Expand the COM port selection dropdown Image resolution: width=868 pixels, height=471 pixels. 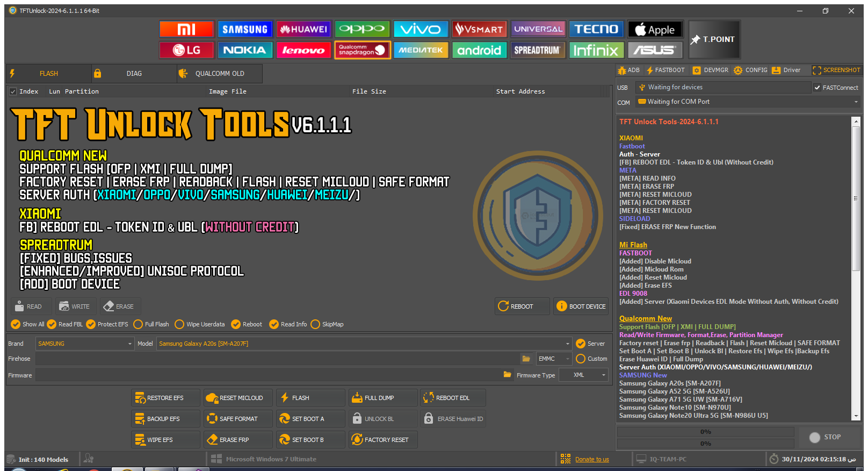[x=856, y=102]
